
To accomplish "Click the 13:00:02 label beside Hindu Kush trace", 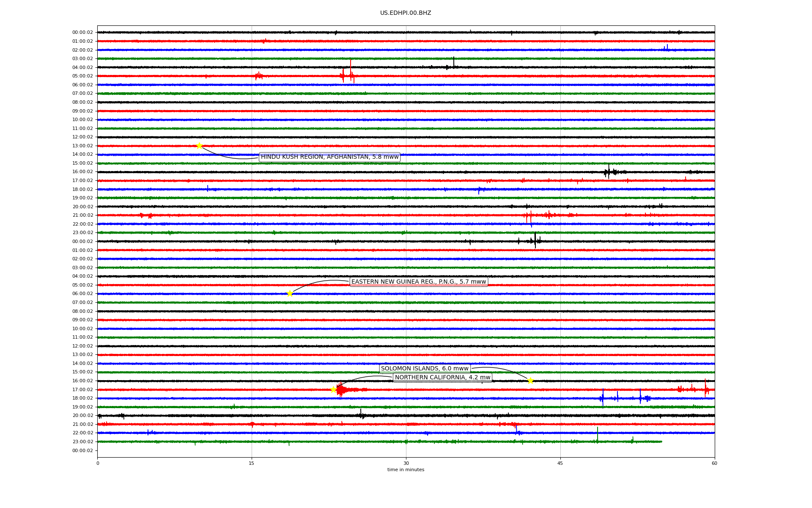I will coord(82,146).
